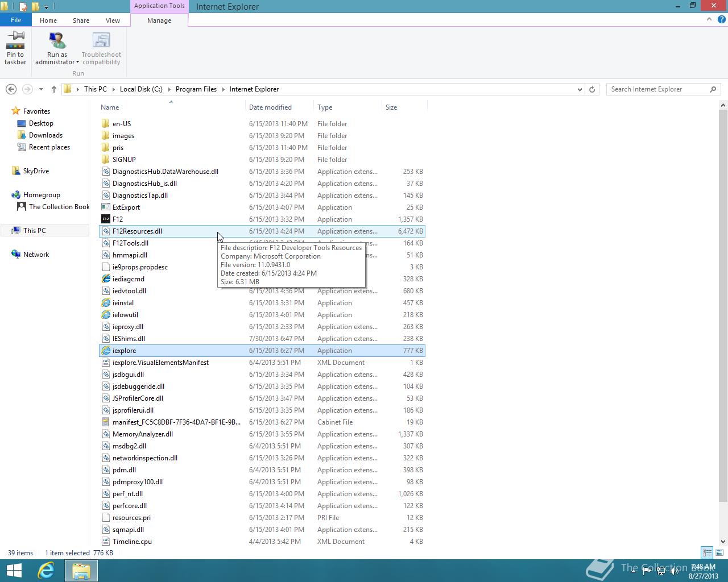Screen dimensions: 728x582
Task: Select the SIGNUP folder
Action: pos(124,160)
